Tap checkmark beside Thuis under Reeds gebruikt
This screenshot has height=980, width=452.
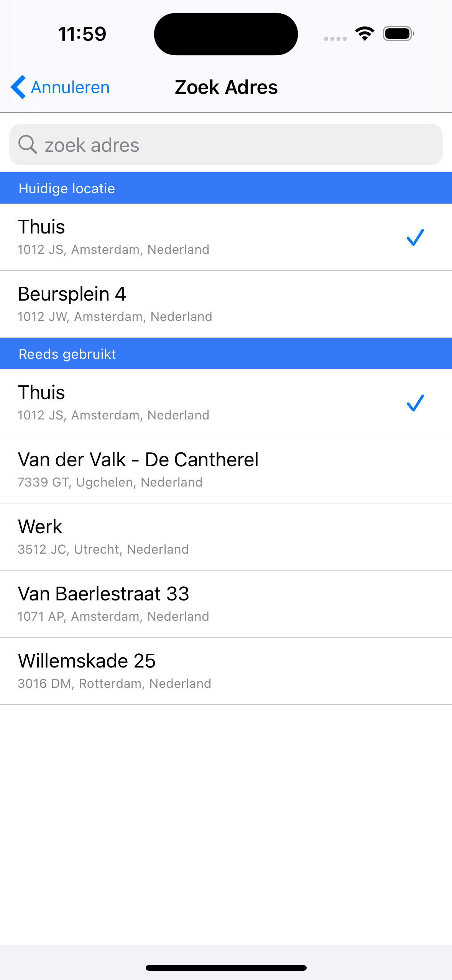click(415, 403)
